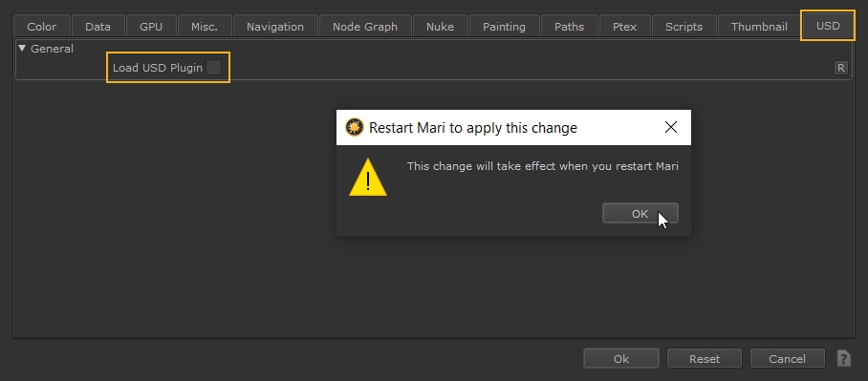Image resolution: width=868 pixels, height=381 pixels.
Task: Select the Misc. tab
Action: [x=205, y=27]
